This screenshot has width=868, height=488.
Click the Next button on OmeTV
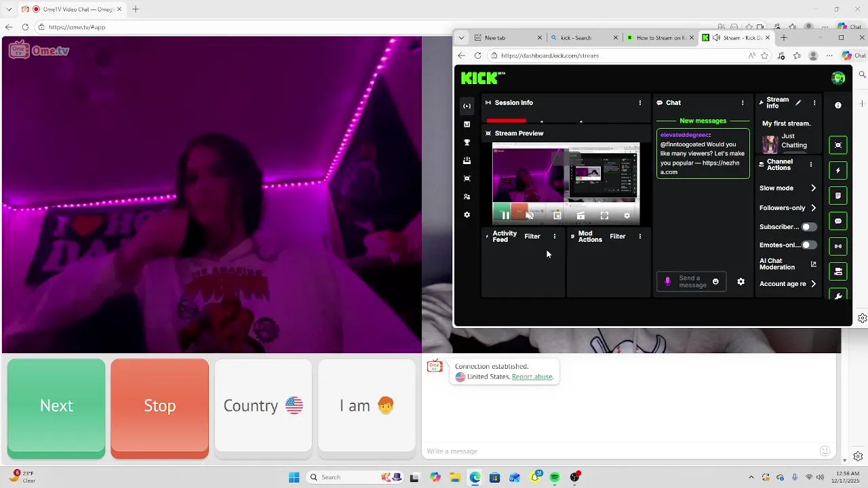(56, 409)
